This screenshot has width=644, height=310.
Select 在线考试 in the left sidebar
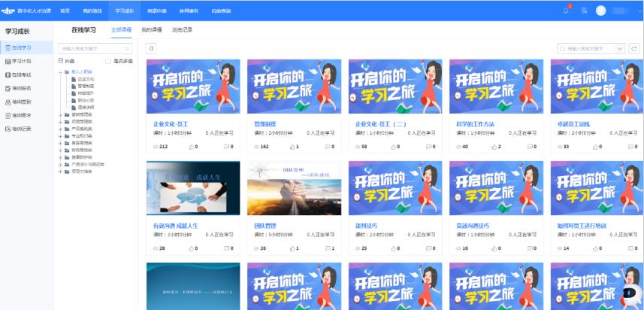tap(21, 74)
